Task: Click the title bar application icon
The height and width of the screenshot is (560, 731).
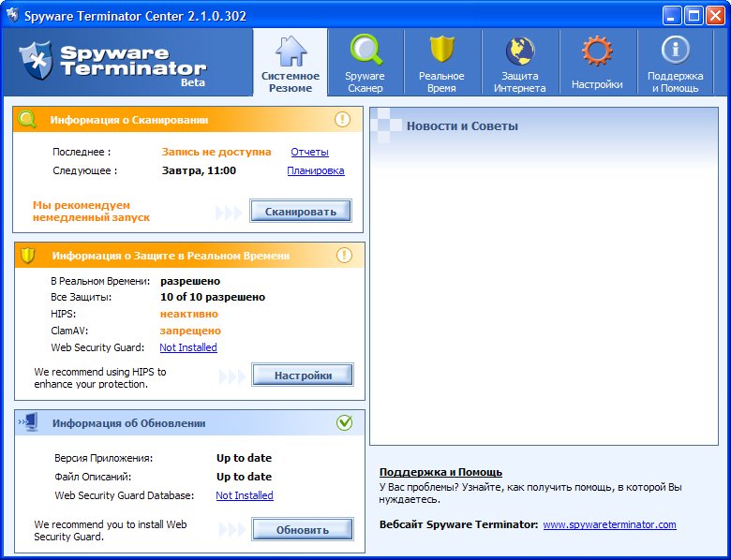Action: tap(12, 15)
